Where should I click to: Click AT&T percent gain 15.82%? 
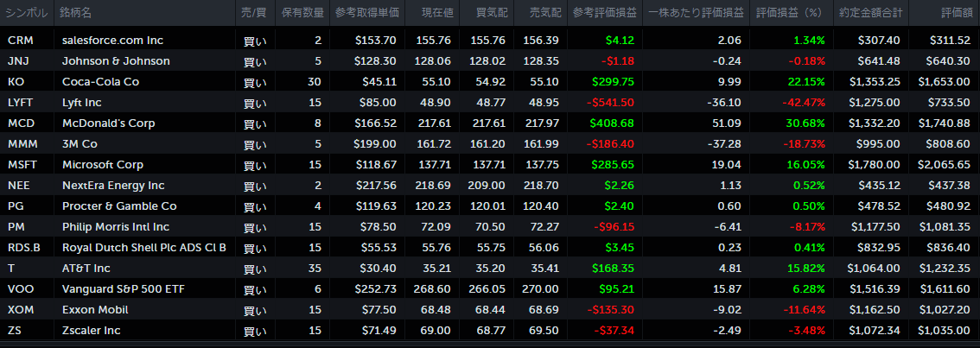coord(805,268)
